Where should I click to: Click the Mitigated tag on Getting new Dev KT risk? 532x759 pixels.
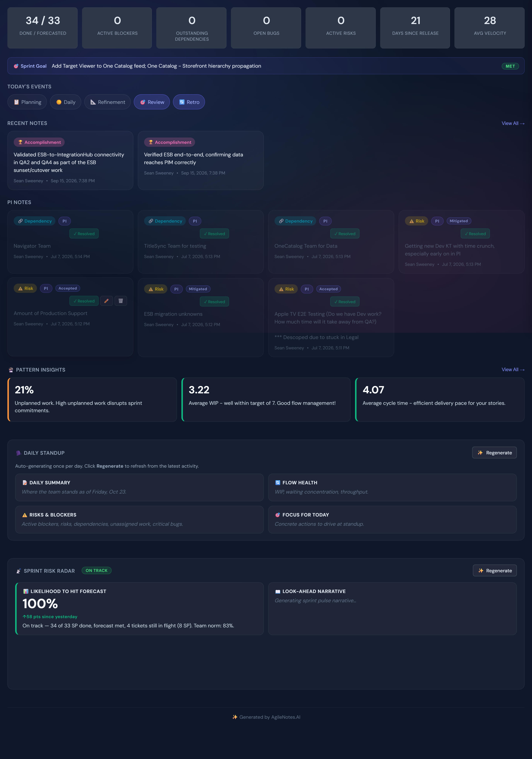(x=459, y=221)
